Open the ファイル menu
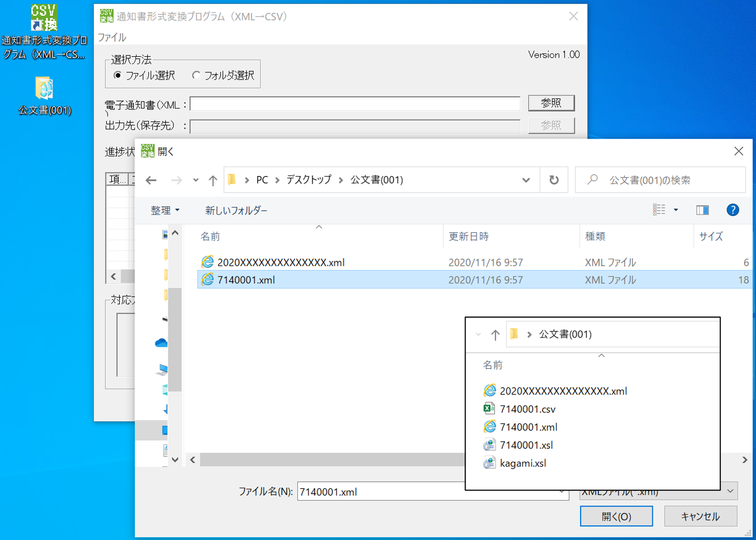The image size is (756, 540). pyautogui.click(x=112, y=37)
